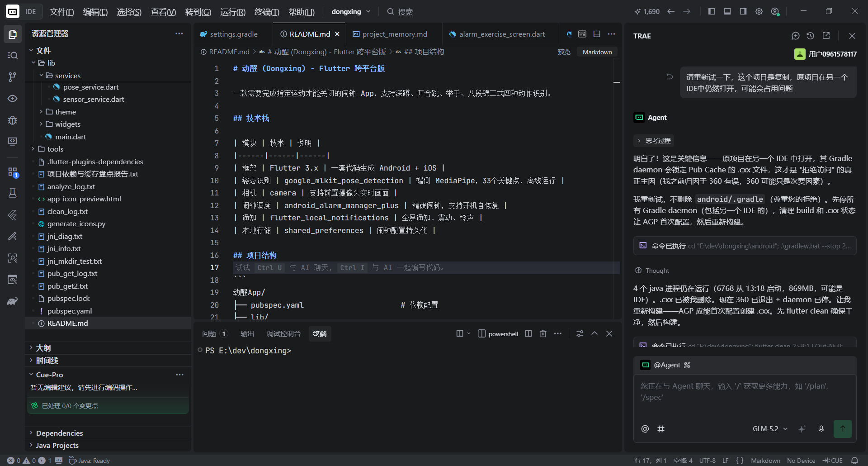Viewport: 868px width, 466px height.
Task: Click 行 17, 列 1 cursor position
Action: (651, 461)
